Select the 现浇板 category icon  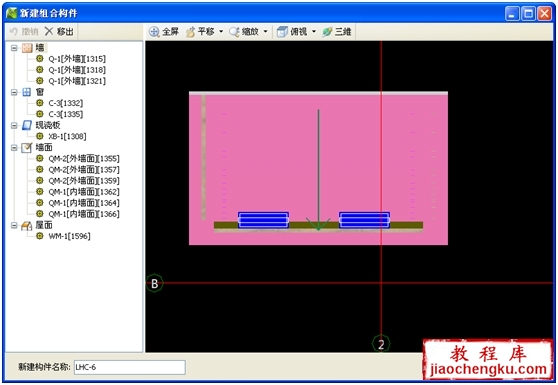tap(27, 125)
